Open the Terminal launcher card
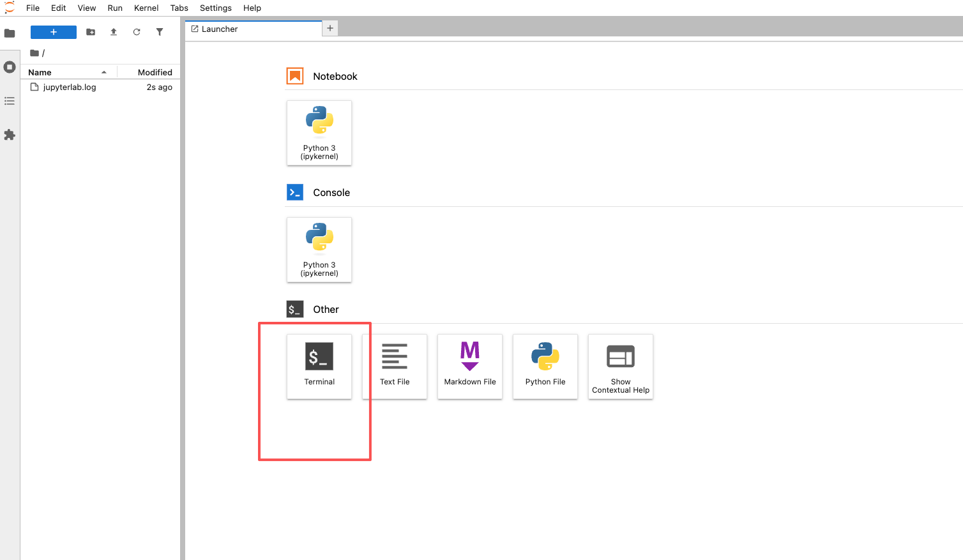Screen dimensions: 963x560 coord(319,366)
